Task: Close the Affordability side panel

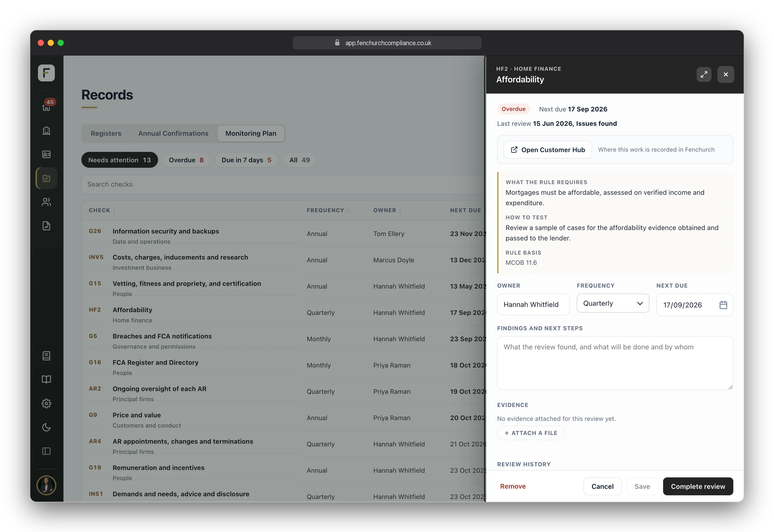Action: click(x=726, y=74)
